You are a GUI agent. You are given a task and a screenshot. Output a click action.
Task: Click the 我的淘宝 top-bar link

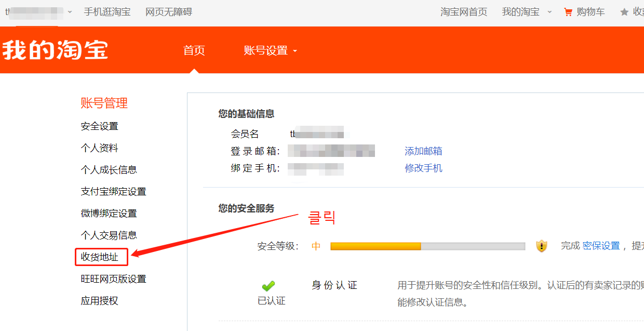pyautogui.click(x=521, y=12)
